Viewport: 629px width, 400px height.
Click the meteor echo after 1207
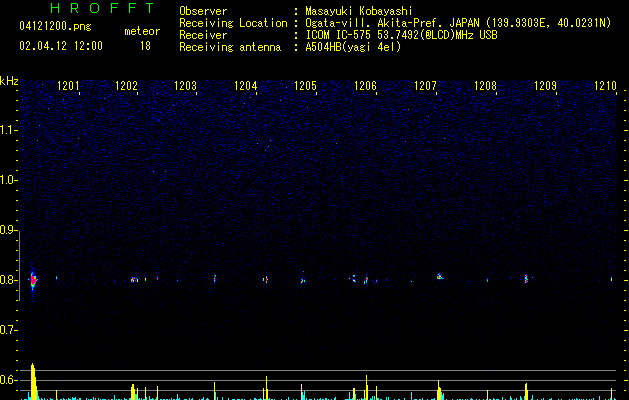click(440, 276)
